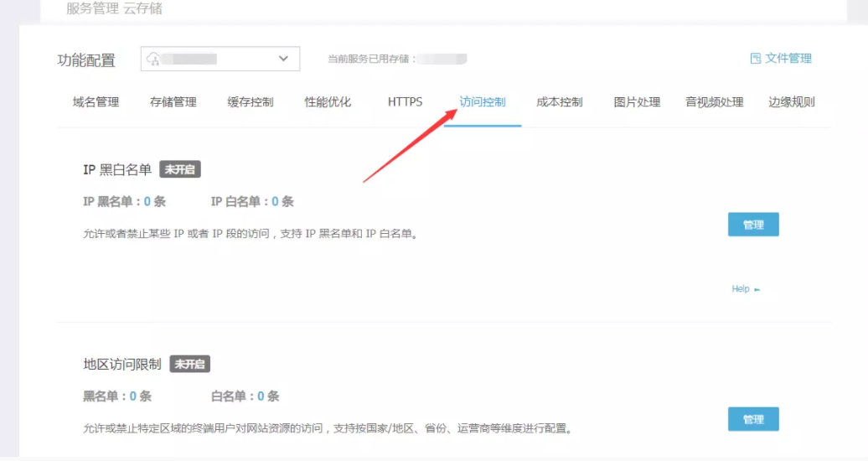The image size is (868, 461).
Task: Select the 缓存控制 tab
Action: coord(250,102)
